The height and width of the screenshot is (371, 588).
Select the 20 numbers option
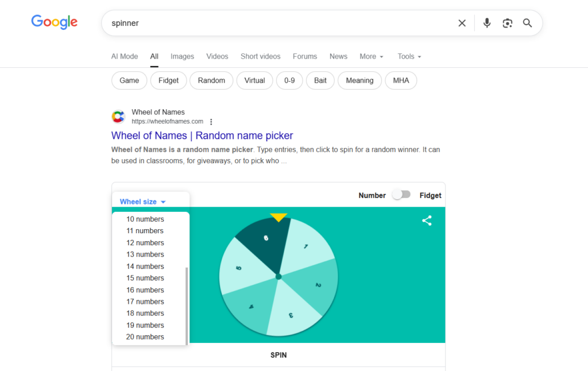coord(145,337)
